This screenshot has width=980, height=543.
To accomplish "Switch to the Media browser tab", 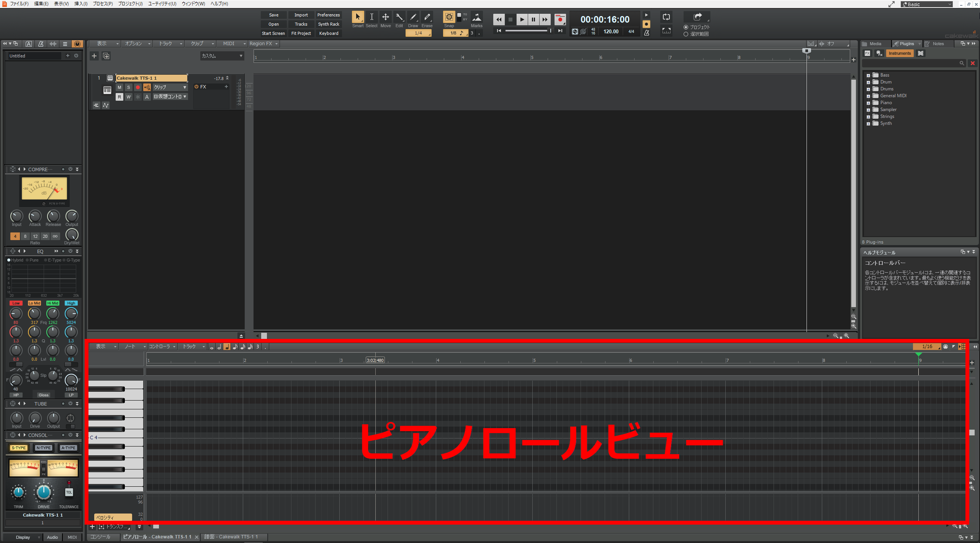I will (875, 44).
